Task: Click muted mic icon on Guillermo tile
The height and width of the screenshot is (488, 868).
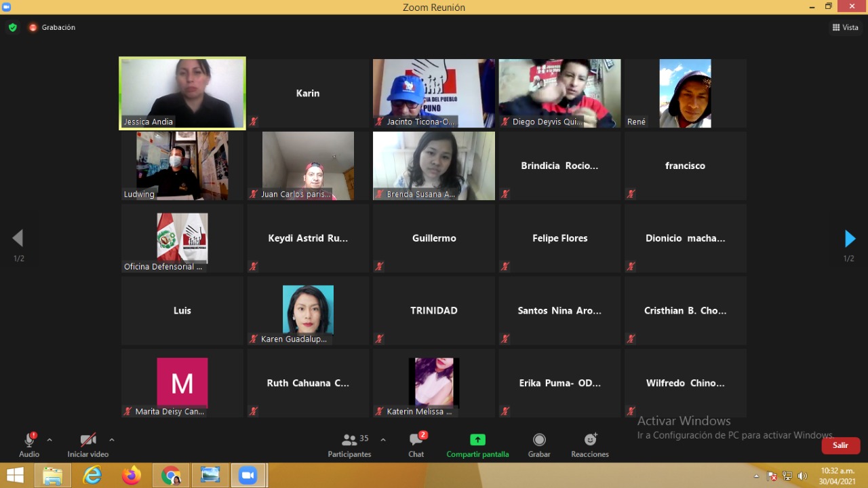Action: [x=379, y=267]
